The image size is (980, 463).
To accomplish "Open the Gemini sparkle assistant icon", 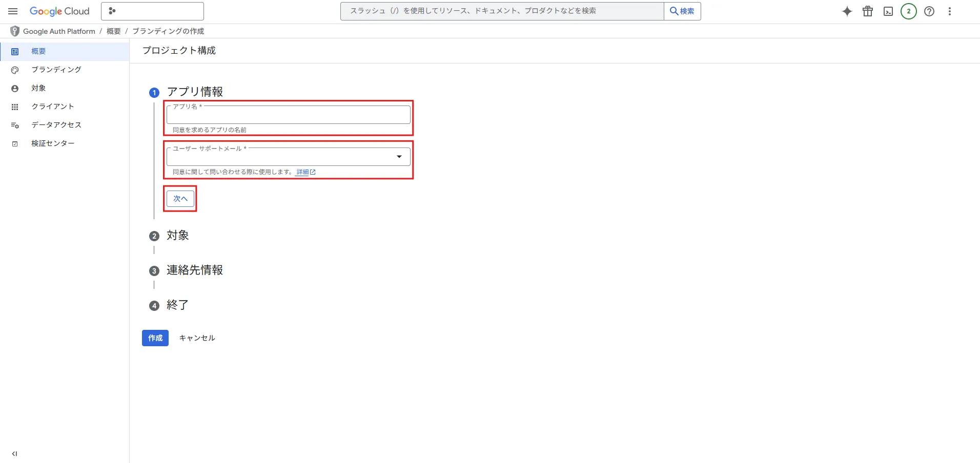I will [847, 11].
